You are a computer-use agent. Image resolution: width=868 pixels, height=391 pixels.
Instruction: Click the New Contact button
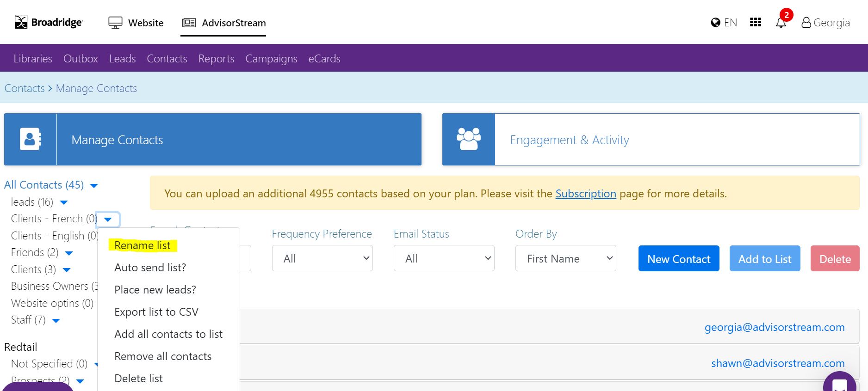coord(679,258)
